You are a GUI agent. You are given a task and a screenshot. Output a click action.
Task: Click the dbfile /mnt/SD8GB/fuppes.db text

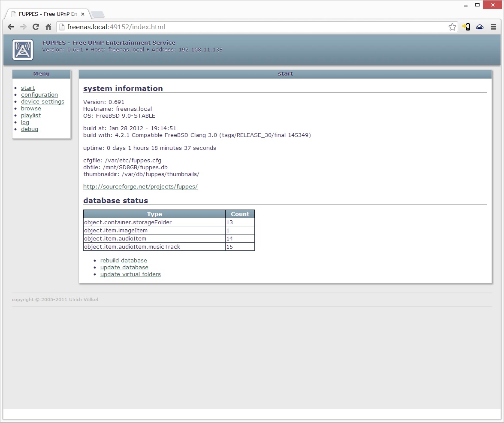coord(125,167)
